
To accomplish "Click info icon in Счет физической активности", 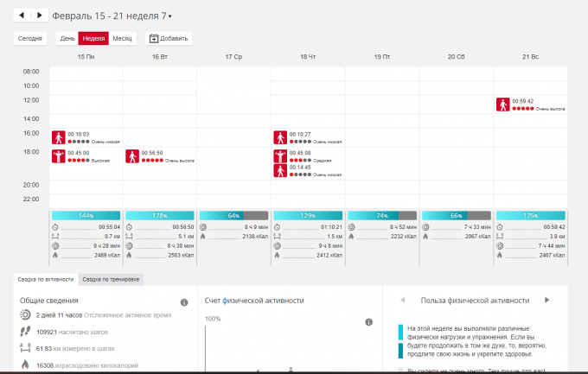I will point(368,322).
